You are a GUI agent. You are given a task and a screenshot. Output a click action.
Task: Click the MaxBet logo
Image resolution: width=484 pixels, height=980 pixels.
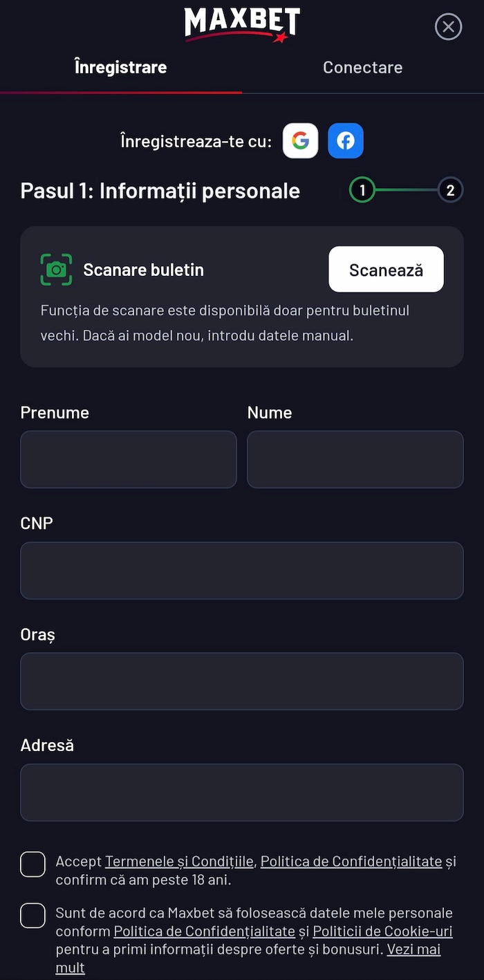(241, 25)
